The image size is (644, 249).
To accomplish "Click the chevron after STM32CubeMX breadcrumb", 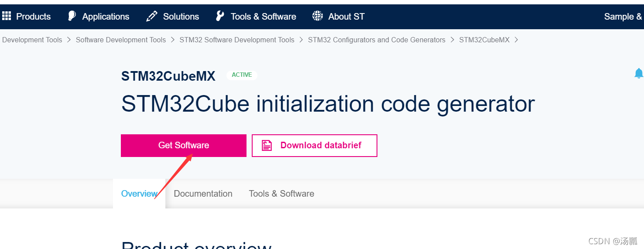I will (x=517, y=40).
